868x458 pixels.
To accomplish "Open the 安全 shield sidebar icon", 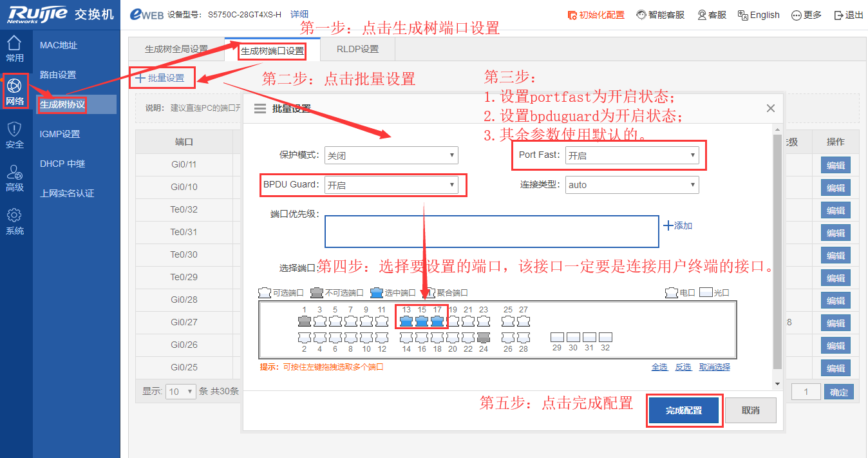I will tap(14, 129).
